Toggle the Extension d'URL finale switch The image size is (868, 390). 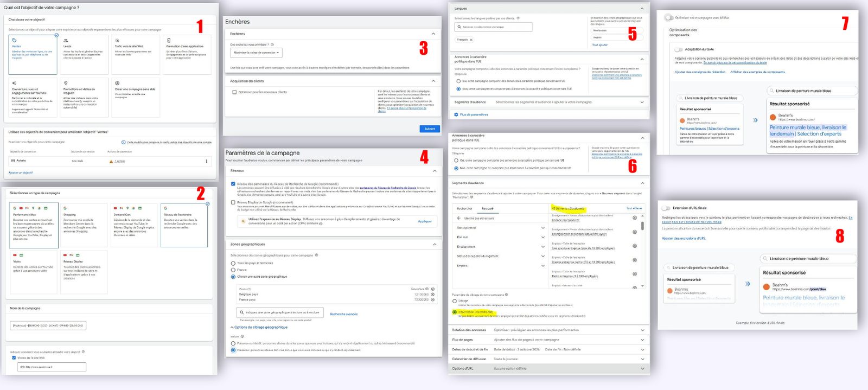666,208
